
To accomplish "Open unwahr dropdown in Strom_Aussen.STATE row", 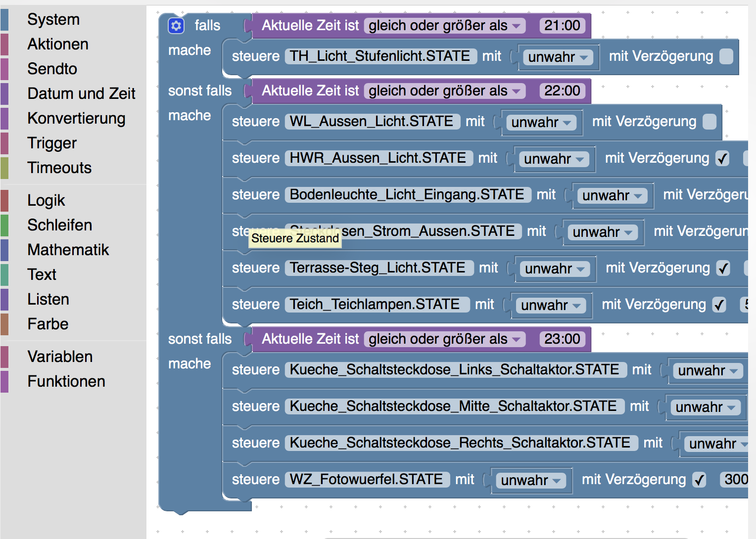I will pos(603,232).
